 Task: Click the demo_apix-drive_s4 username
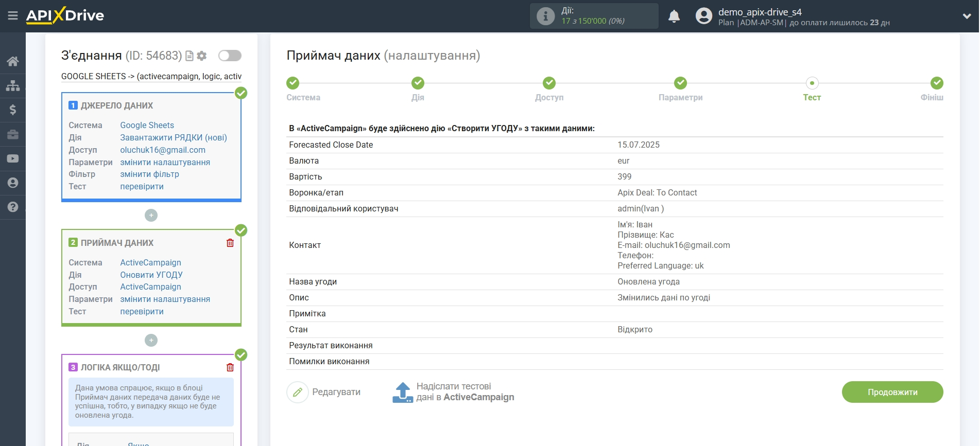click(760, 12)
